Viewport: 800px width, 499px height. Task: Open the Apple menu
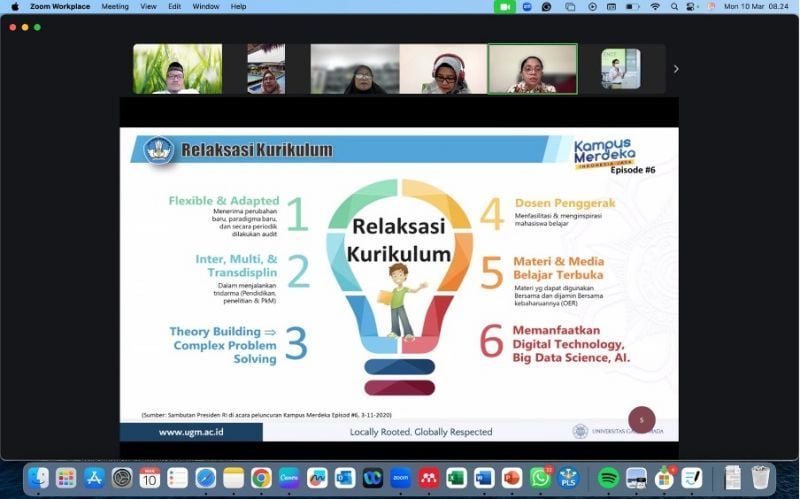click(15, 6)
